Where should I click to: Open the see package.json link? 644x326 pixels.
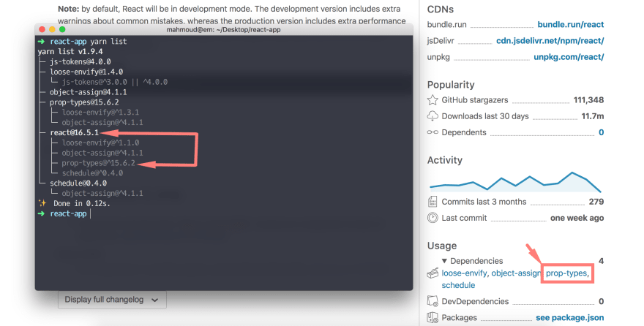pyautogui.click(x=569, y=318)
